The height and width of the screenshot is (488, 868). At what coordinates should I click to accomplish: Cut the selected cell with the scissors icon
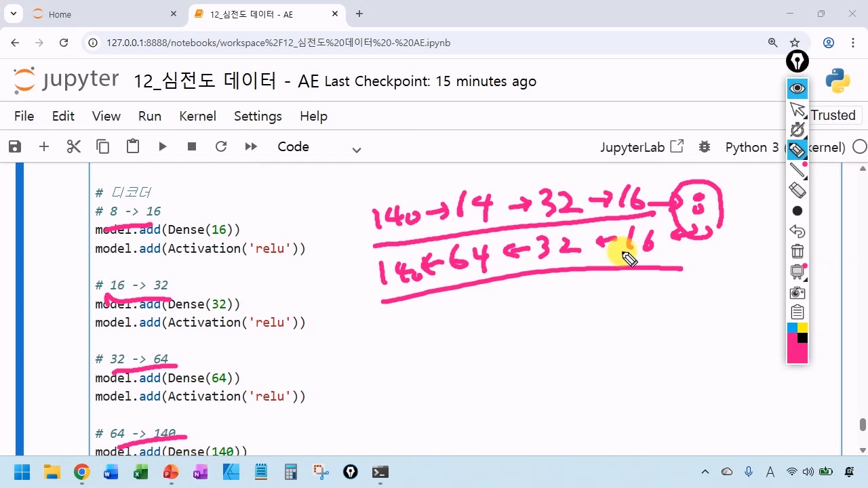pos(73,146)
